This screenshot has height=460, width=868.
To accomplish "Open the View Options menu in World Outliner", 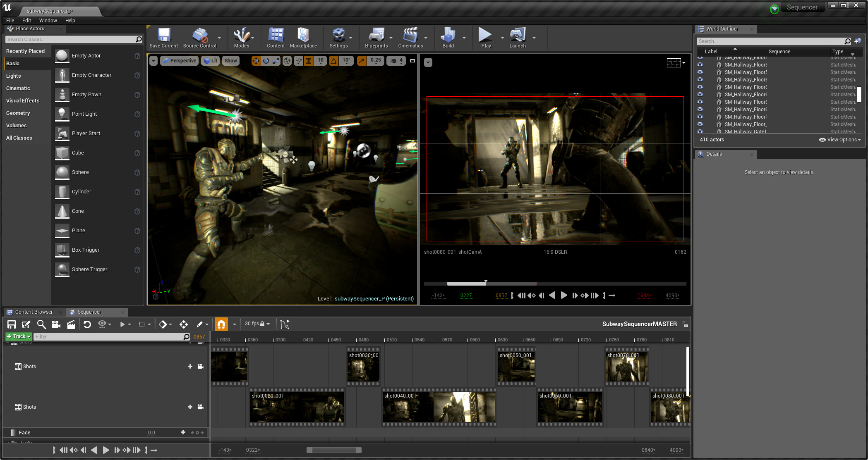I will click(x=839, y=140).
